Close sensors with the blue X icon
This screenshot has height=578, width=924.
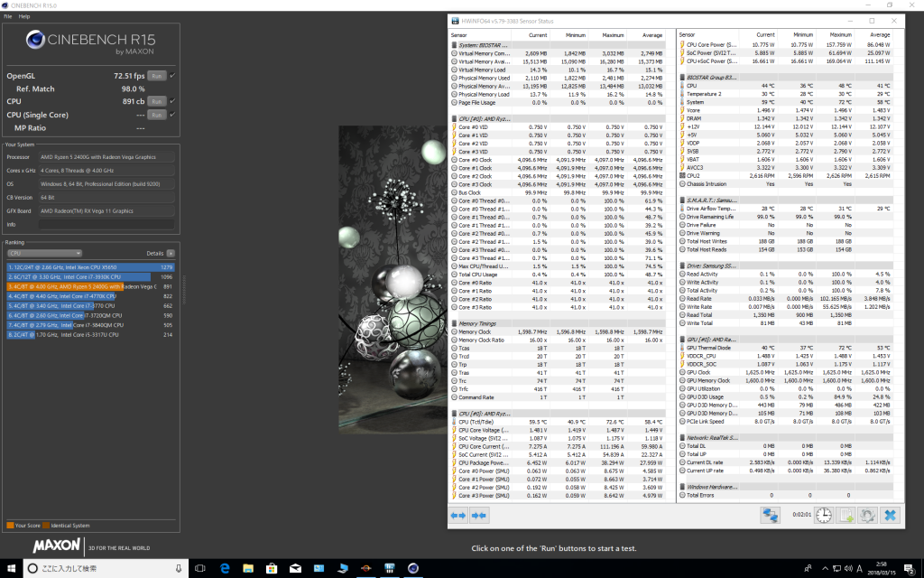point(890,516)
